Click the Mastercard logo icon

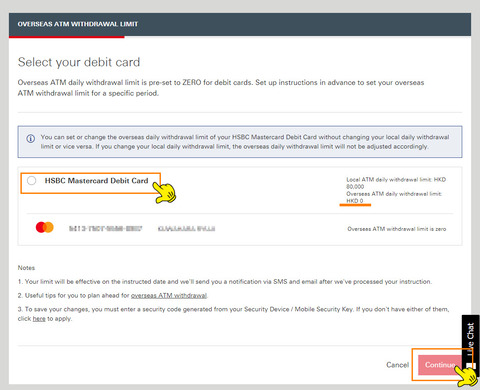(45, 227)
